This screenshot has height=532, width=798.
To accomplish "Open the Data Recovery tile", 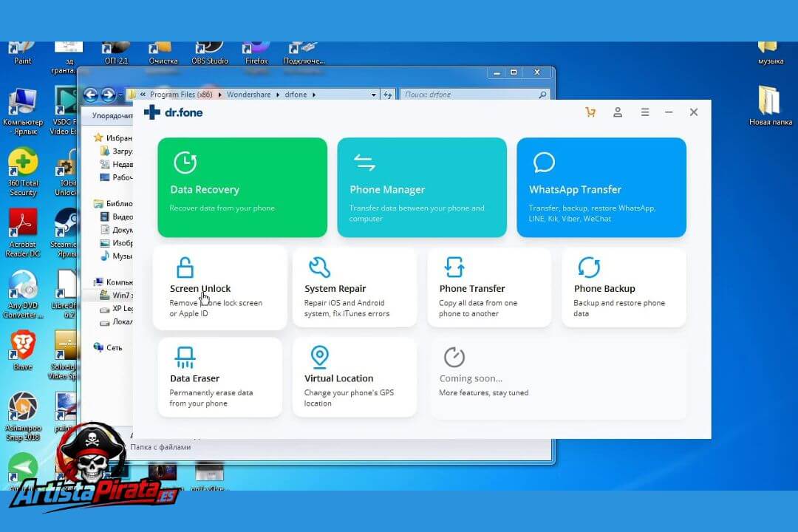I will 242,187.
